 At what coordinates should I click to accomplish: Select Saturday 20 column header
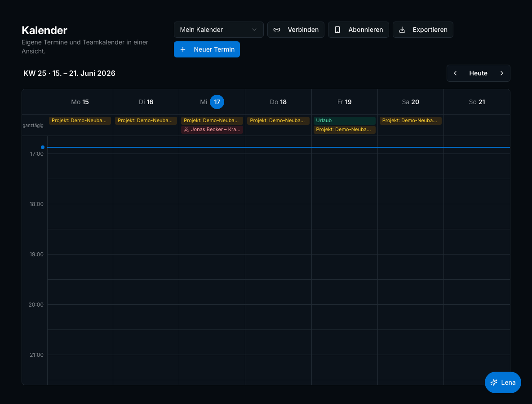[x=411, y=102]
